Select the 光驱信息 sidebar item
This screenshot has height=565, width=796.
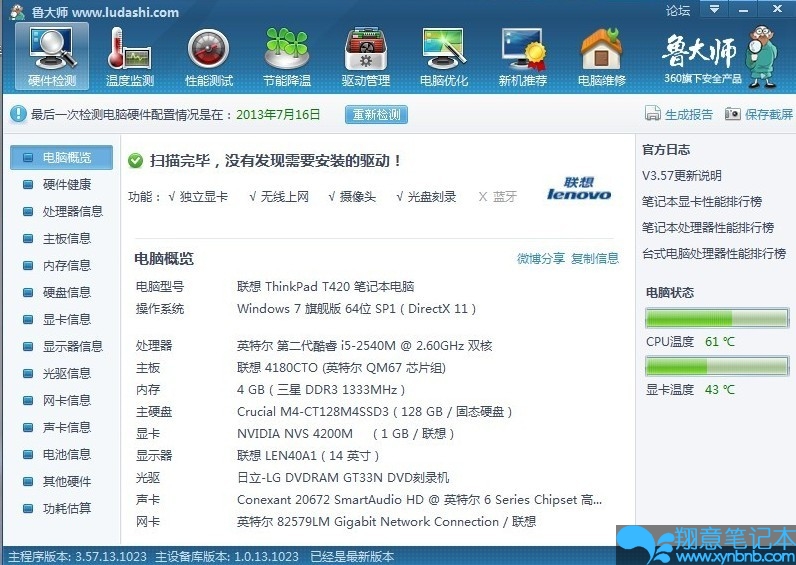(61, 373)
